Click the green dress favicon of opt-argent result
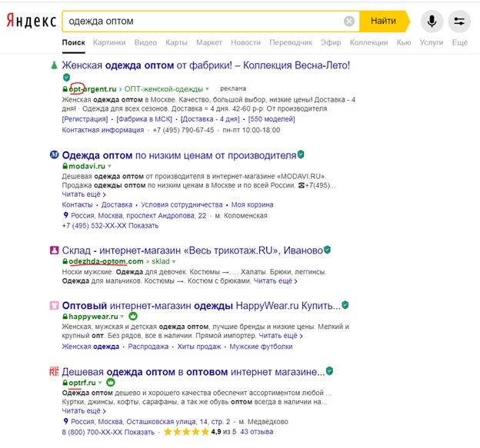This screenshot has width=480, height=448. click(x=54, y=65)
